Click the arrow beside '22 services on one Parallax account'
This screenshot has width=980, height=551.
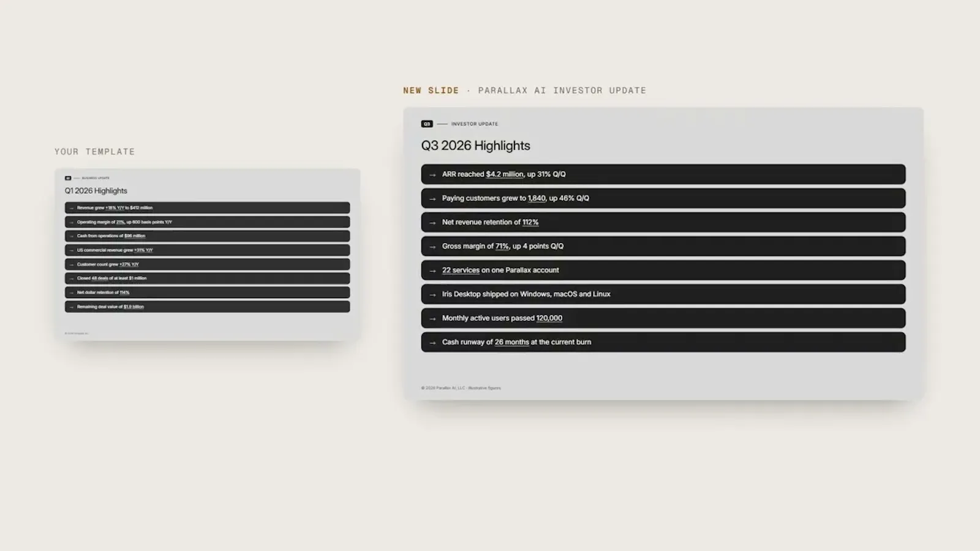[x=432, y=271]
